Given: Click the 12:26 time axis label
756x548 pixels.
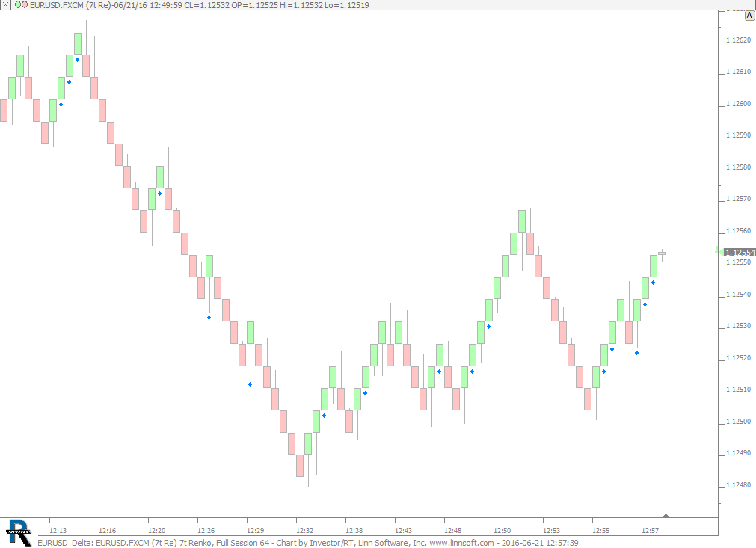Looking at the screenshot, I should 206,530.
